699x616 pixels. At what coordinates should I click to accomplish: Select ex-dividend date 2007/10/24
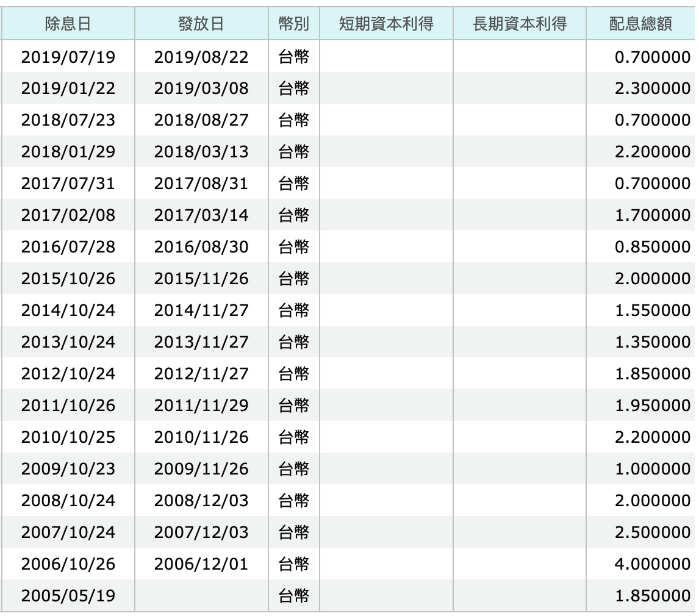click(68, 532)
